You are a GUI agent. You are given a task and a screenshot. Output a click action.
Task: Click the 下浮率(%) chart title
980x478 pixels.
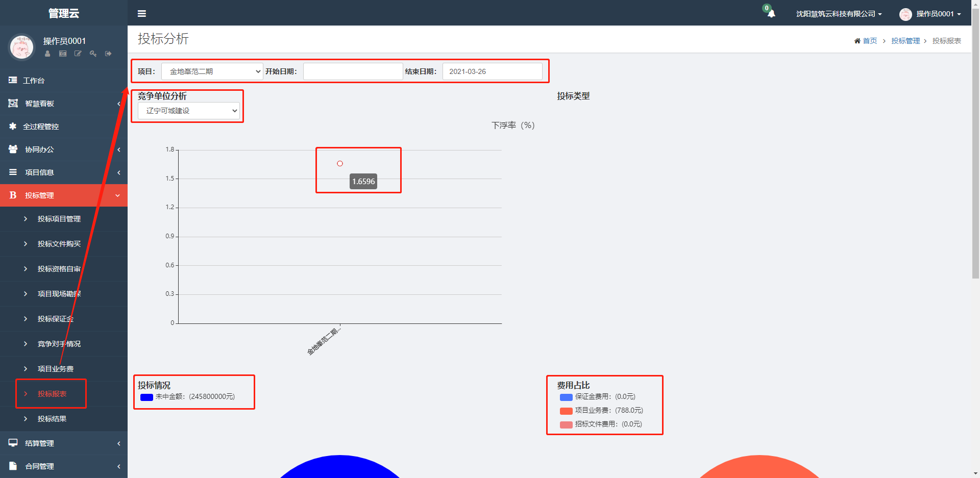pyautogui.click(x=513, y=125)
